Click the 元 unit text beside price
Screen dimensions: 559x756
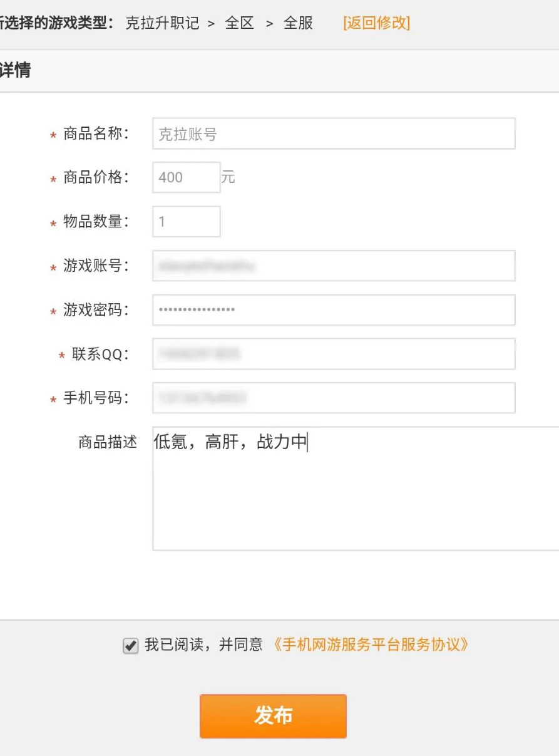click(228, 177)
